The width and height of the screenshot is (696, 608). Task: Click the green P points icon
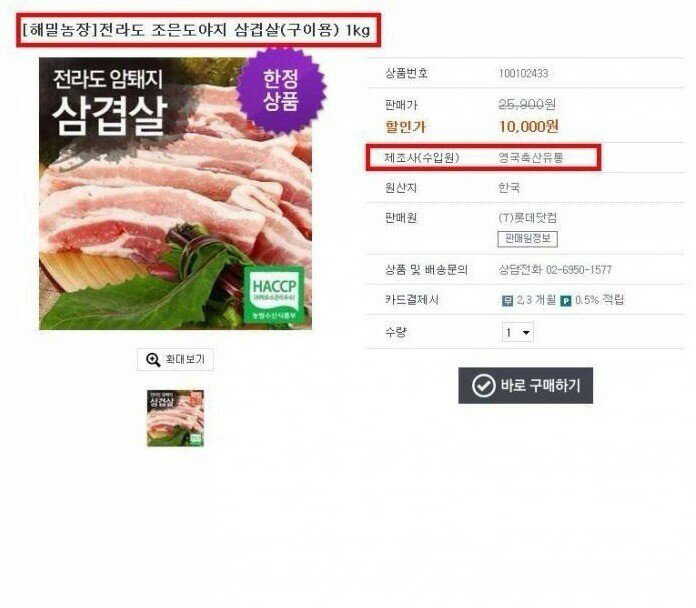(566, 301)
